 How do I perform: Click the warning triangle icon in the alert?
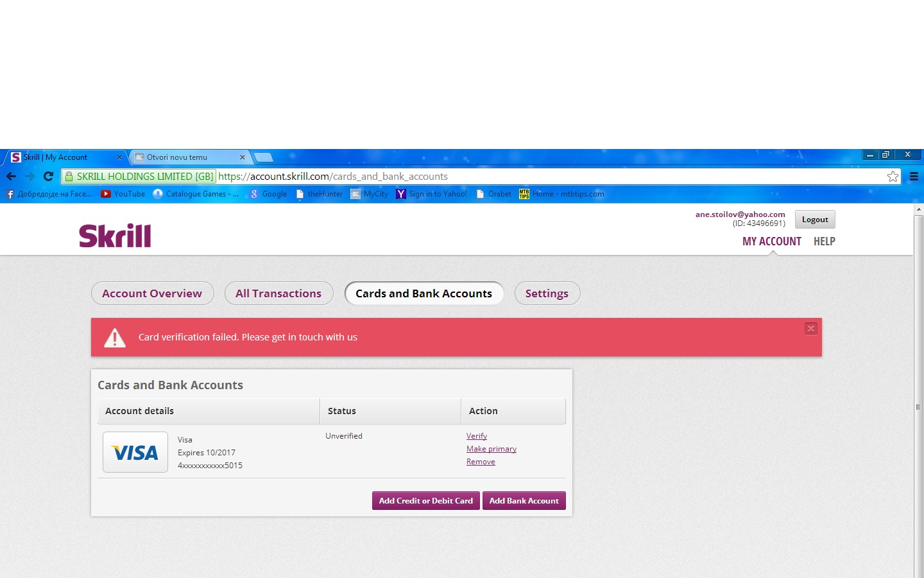click(115, 337)
